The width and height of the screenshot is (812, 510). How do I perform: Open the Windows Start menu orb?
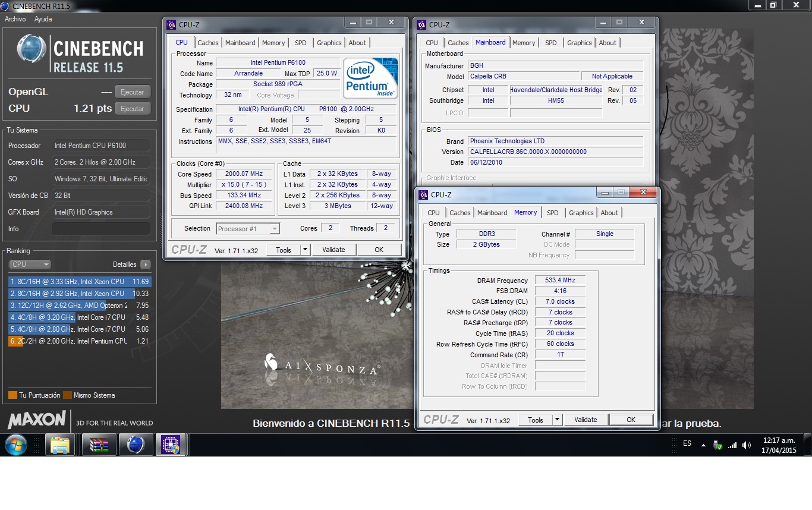pos(15,445)
